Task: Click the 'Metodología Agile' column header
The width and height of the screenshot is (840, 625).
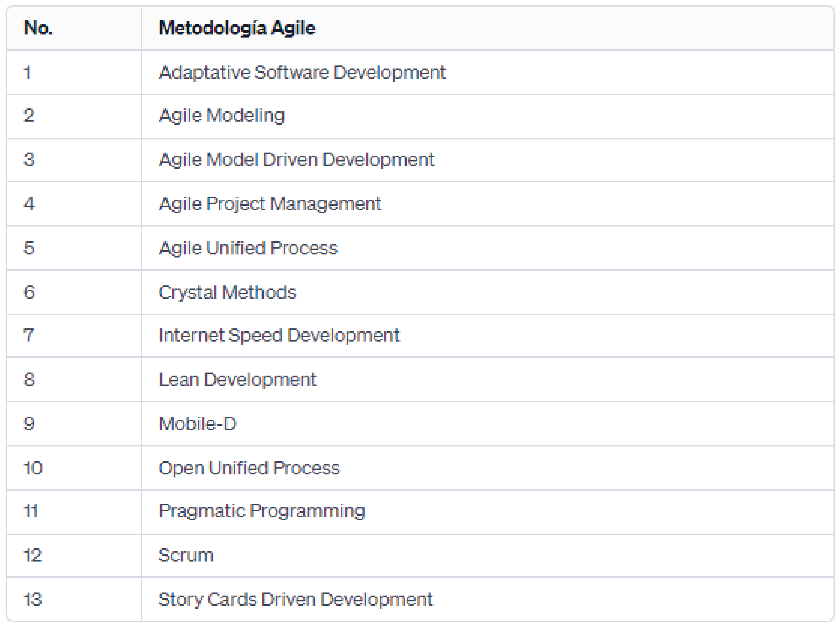Action: point(237,28)
